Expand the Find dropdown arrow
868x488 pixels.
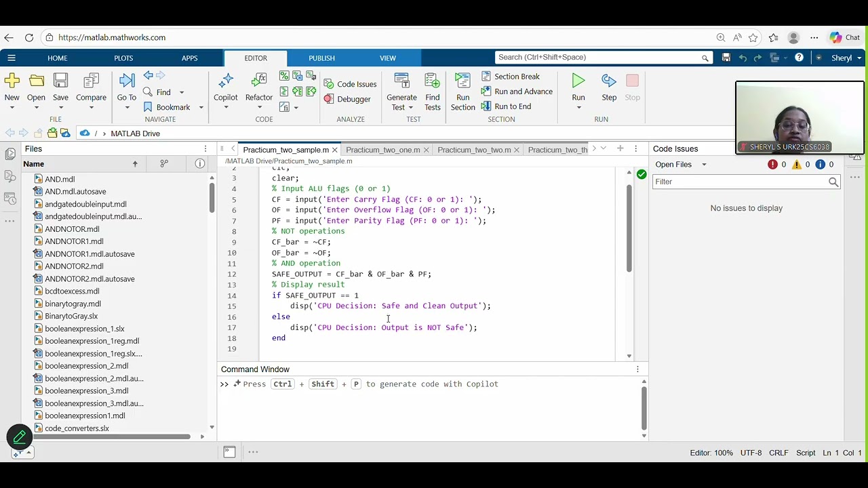pyautogui.click(x=181, y=92)
